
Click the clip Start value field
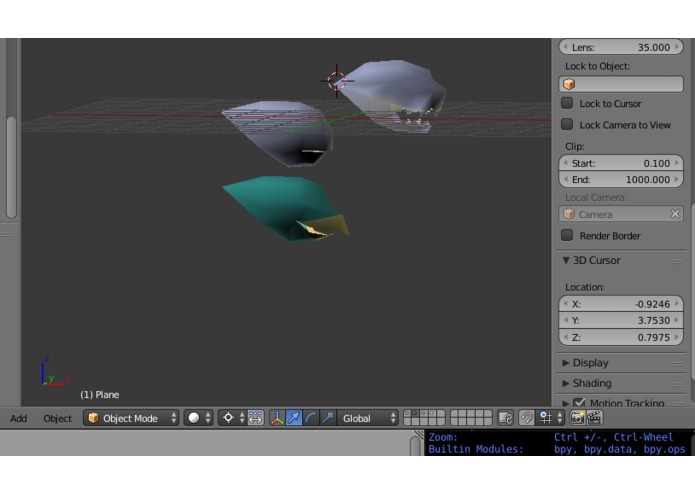pyautogui.click(x=621, y=163)
